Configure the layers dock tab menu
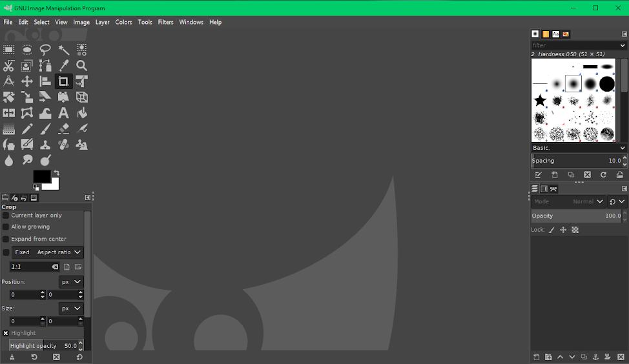Screen dimensions: 629x364 pos(624,189)
